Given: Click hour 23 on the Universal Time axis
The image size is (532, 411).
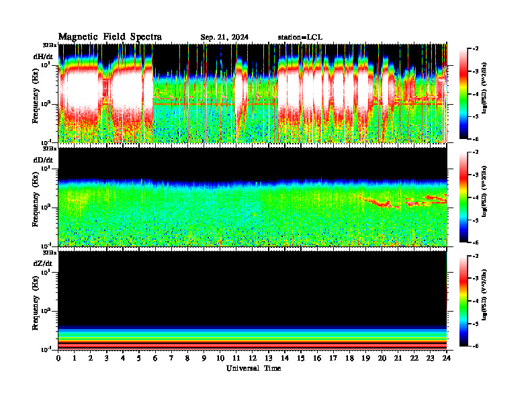Looking at the screenshot, I should pos(430,358).
